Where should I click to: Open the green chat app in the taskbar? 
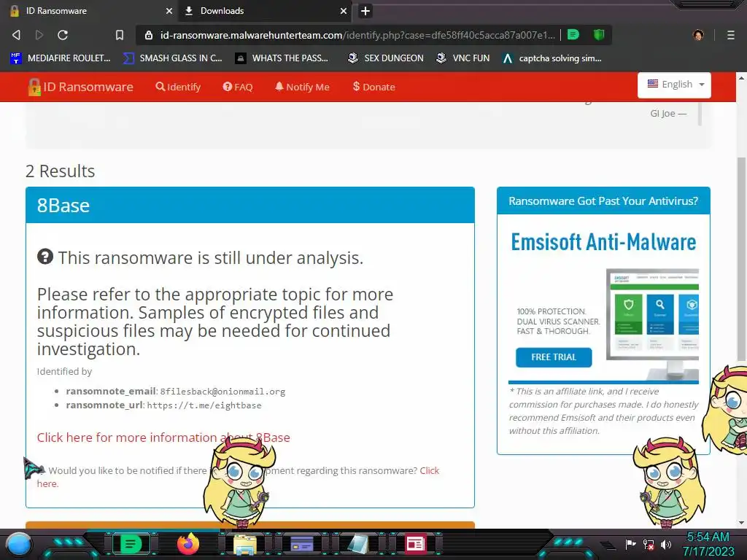131,544
